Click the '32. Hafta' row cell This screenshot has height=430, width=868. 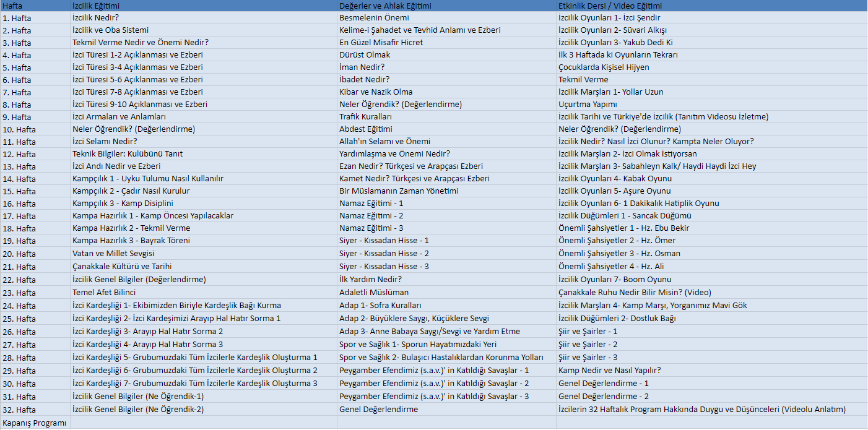tap(35, 410)
